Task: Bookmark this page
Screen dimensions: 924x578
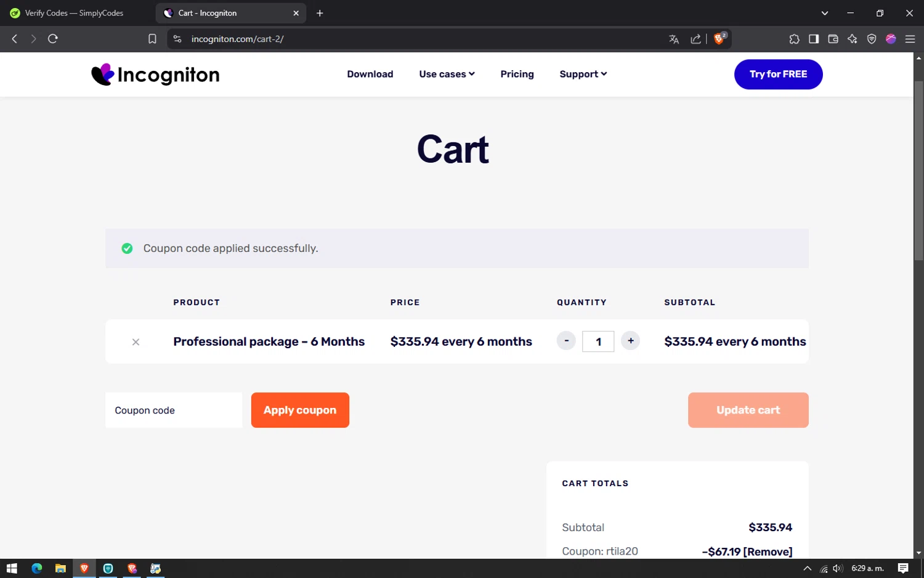Action: pyautogui.click(x=152, y=39)
